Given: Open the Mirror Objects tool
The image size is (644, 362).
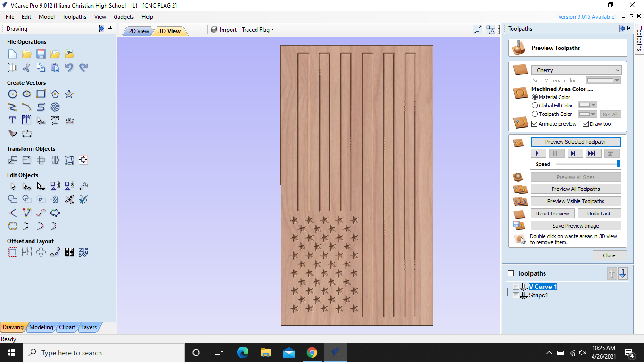Looking at the screenshot, I should 55,160.
